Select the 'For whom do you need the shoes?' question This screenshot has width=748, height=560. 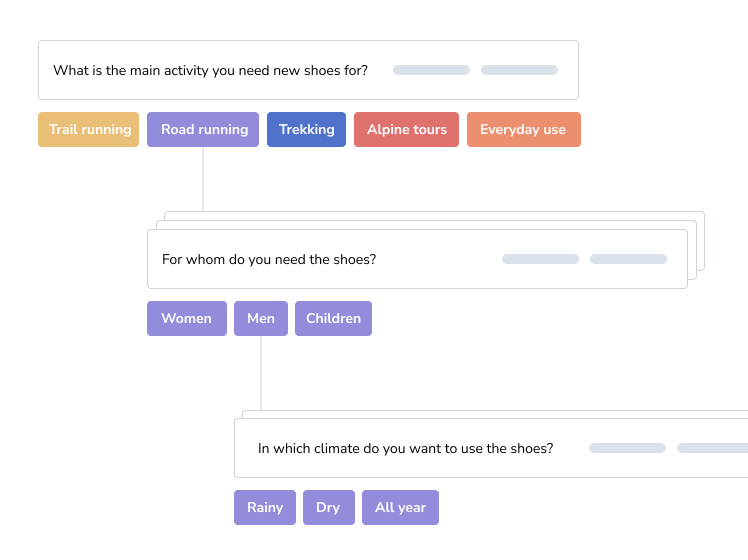(269, 260)
